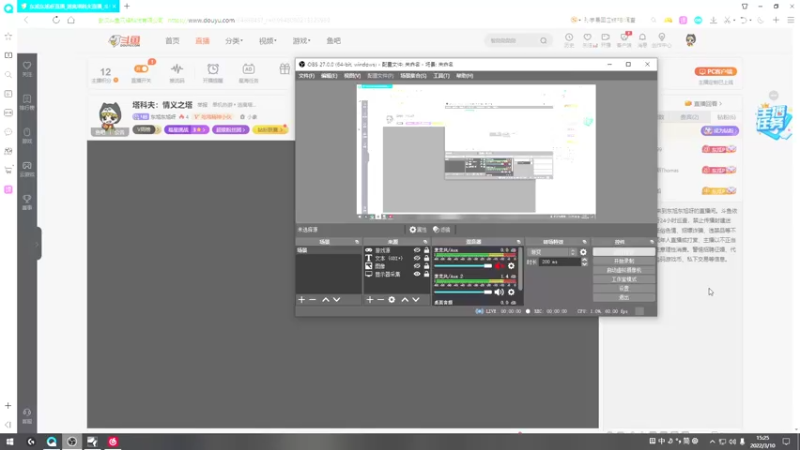Toggle visibility eye of image source
The width and height of the screenshot is (800, 450).
point(417,266)
